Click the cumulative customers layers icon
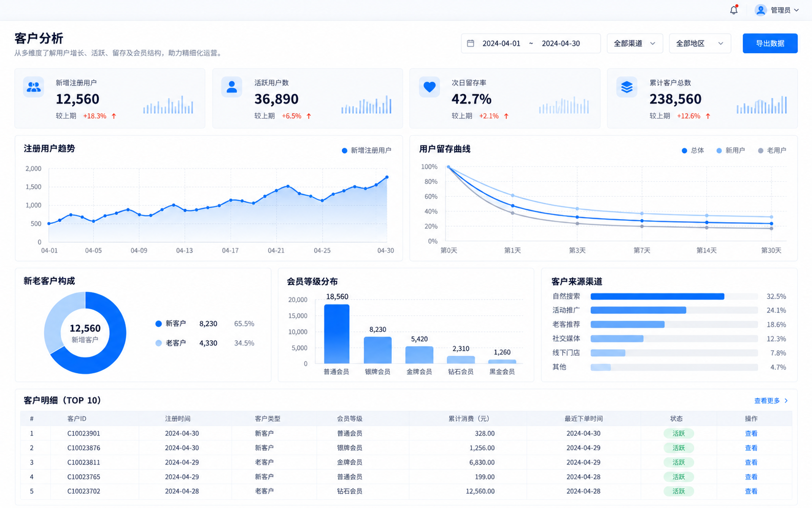Image resolution: width=812 pixels, height=508 pixels. click(x=627, y=87)
